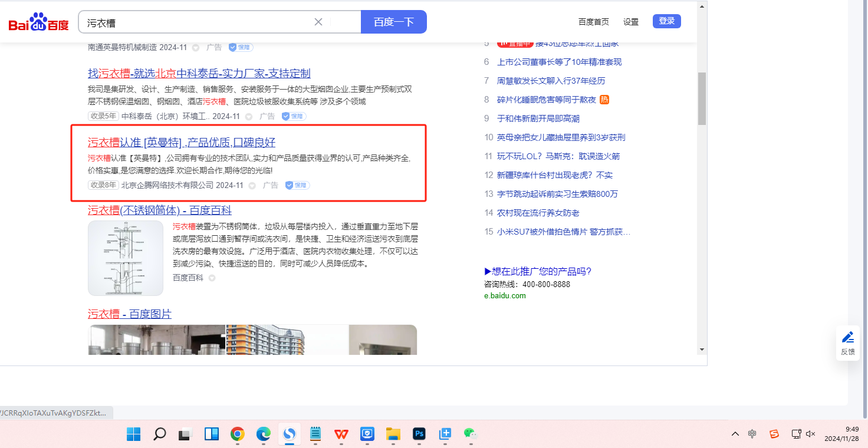The height and width of the screenshot is (448, 868).
Task: Open Google Chrome from the taskbar
Action: pos(238,434)
